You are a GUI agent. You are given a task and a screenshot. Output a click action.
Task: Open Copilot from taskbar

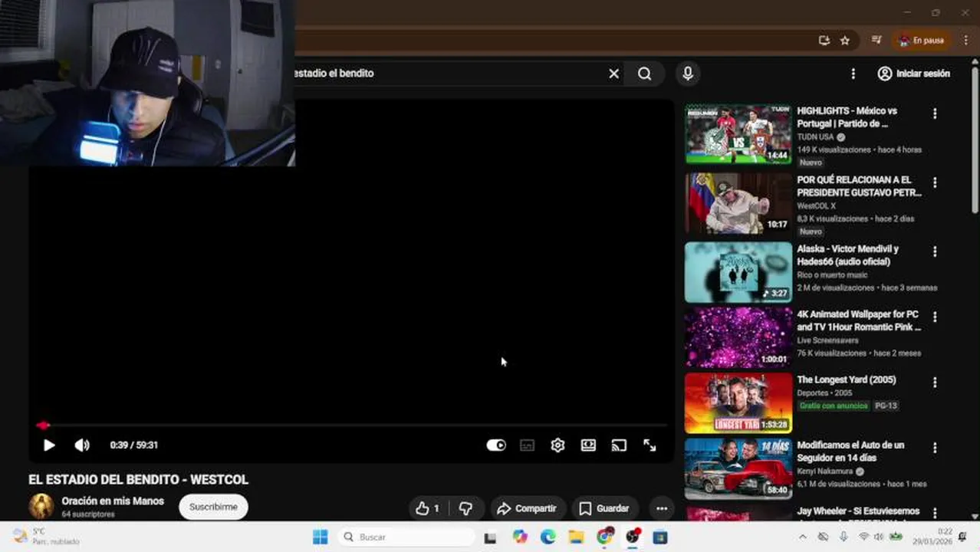521,537
